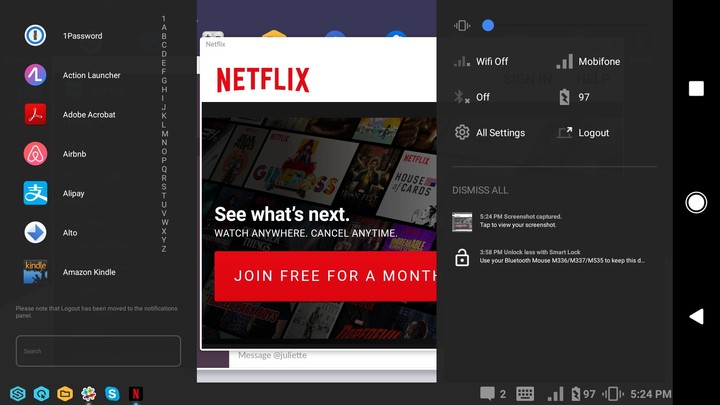Jump to letter N in alphabet index
The image size is (720, 405).
click(x=164, y=142)
